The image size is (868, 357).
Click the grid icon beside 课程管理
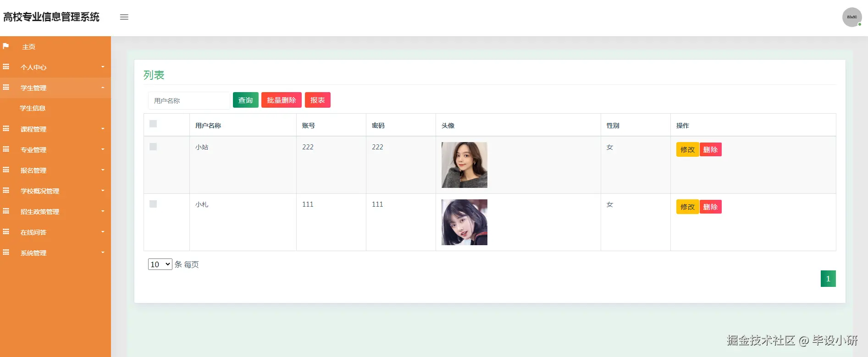coord(6,129)
